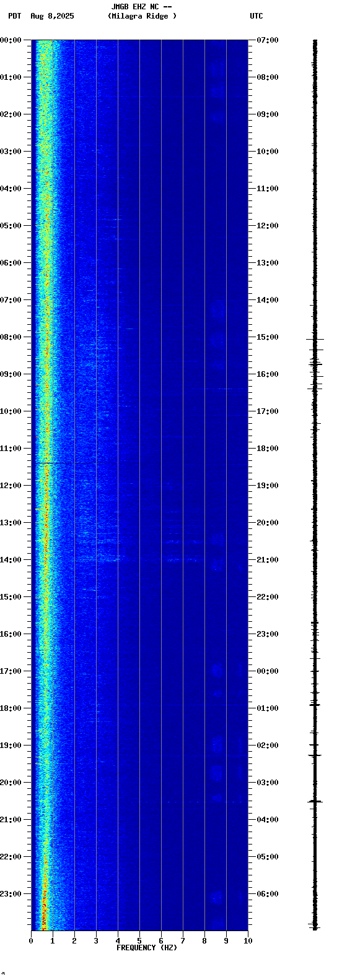
Task: Click the PDT time label '06:00'
Action: pyautogui.click(x=11, y=263)
